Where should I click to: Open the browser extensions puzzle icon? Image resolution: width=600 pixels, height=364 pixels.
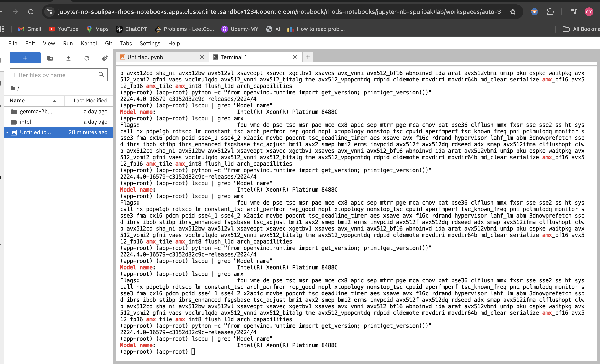point(550,12)
